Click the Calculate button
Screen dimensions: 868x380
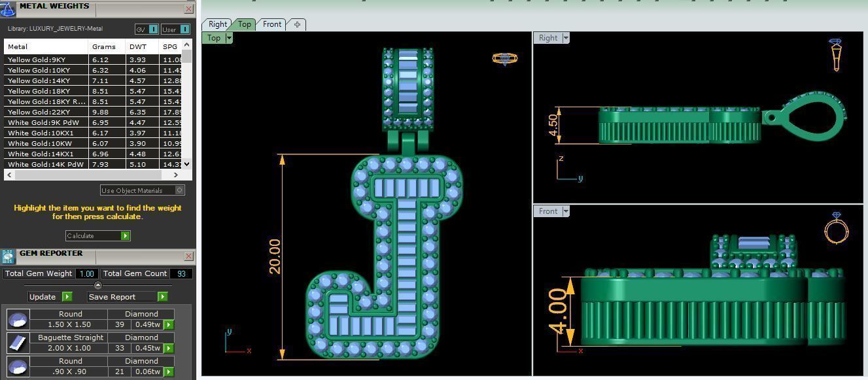98,235
